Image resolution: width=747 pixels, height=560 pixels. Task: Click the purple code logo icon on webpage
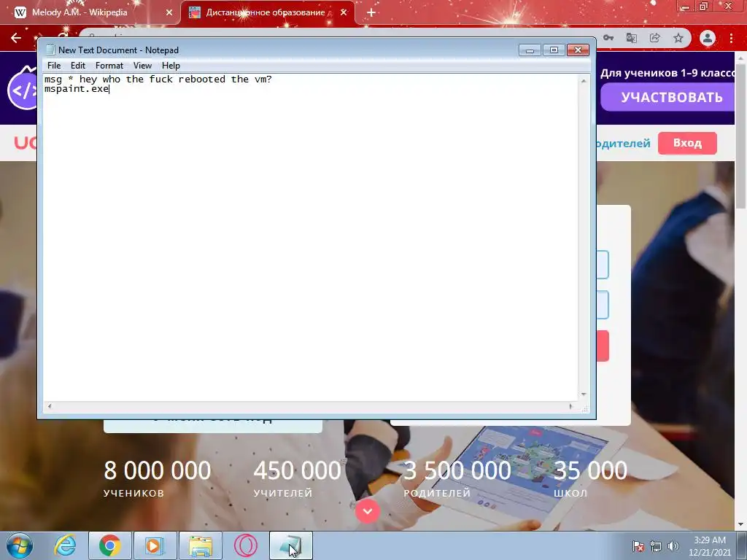pyautogui.click(x=23, y=90)
